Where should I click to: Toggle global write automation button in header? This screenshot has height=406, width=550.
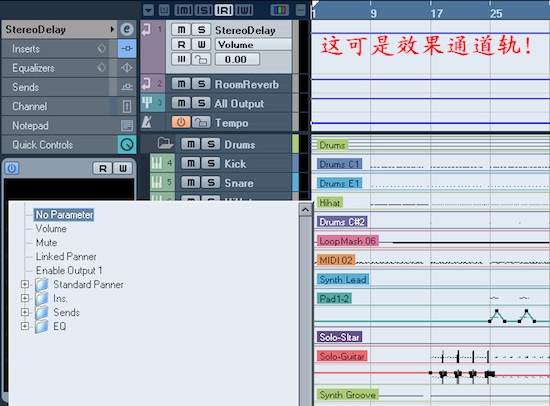point(244,10)
